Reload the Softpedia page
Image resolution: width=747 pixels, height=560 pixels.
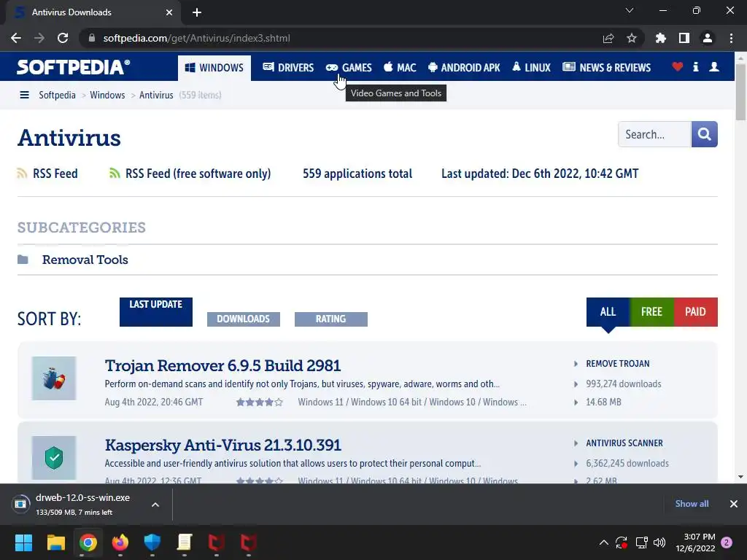(x=63, y=38)
